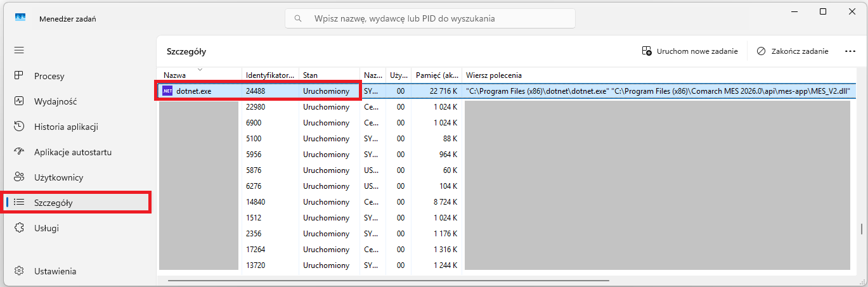Click the Użytkownicy people icon
Image resolution: width=868 pixels, height=287 pixels.
19,177
